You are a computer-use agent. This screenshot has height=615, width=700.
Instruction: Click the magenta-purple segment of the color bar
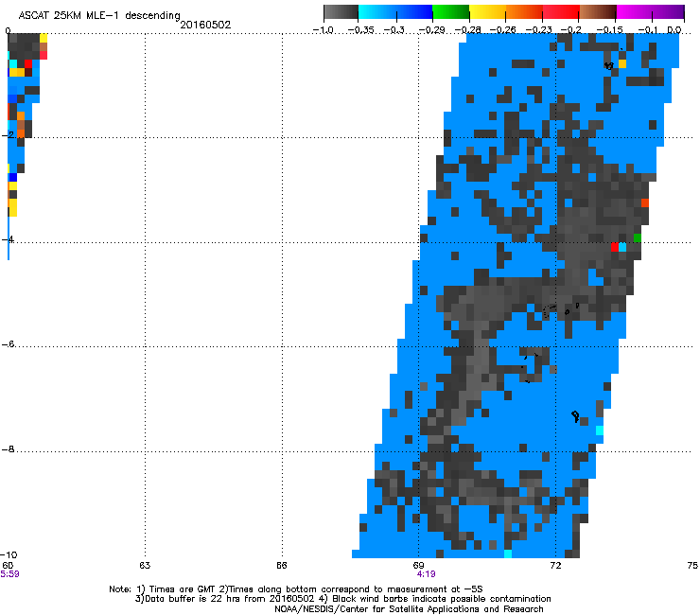point(651,12)
